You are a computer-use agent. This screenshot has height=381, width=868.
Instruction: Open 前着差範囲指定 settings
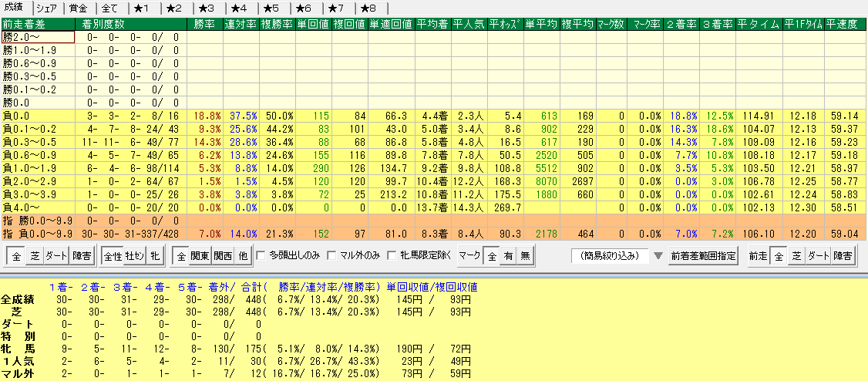[703, 256]
